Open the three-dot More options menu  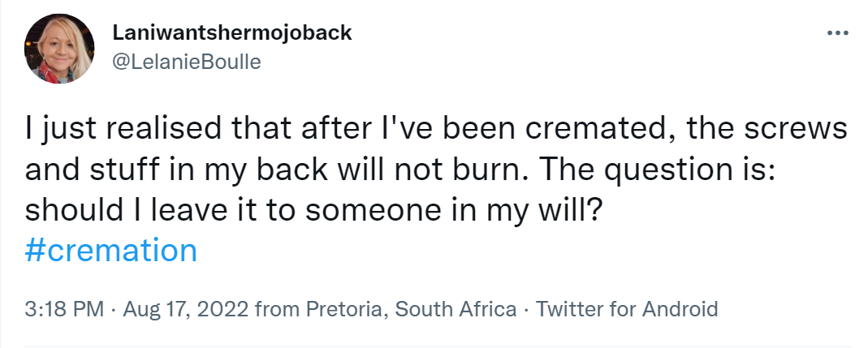click(836, 33)
